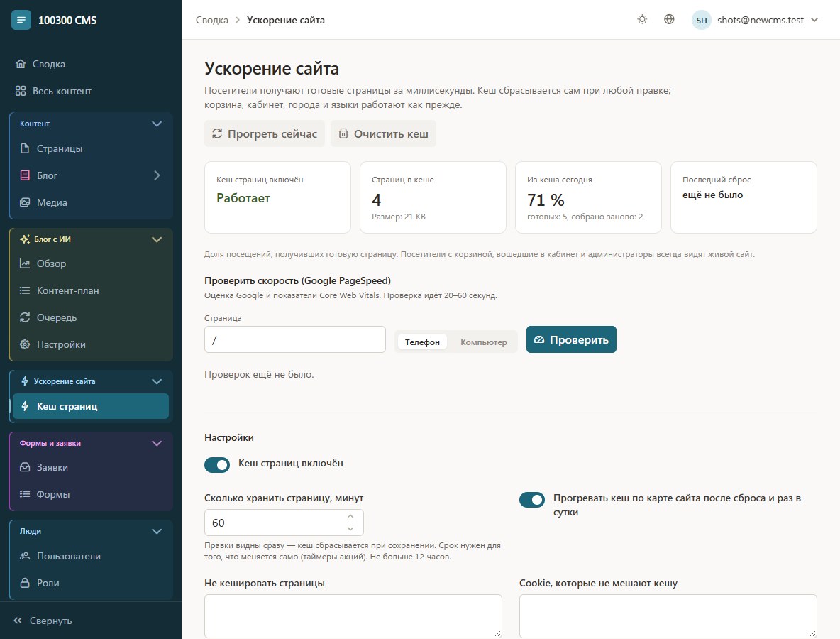Open Пользователи in the sidebar
Viewport: 840px width, 639px height.
click(x=91, y=556)
